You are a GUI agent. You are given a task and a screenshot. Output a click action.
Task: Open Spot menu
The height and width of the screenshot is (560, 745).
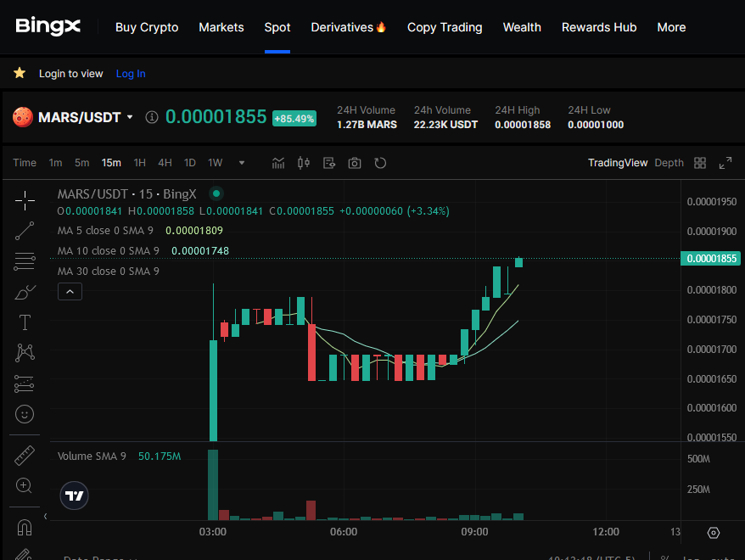tap(277, 27)
